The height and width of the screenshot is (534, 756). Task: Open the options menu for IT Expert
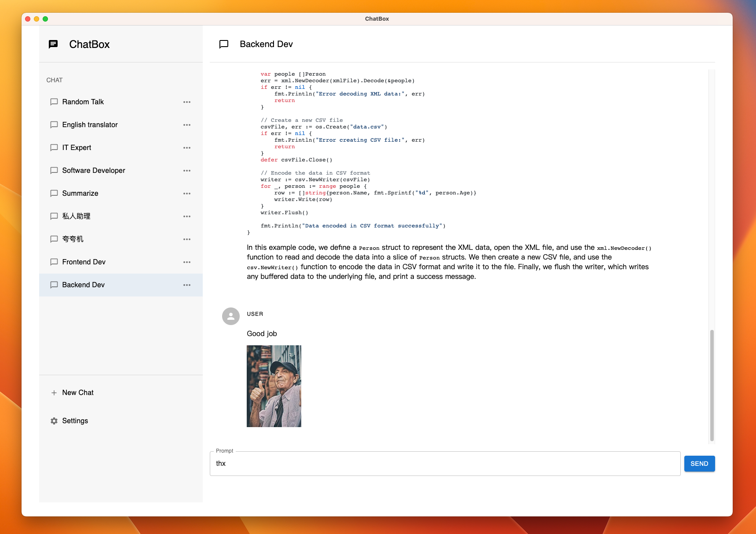click(x=187, y=147)
